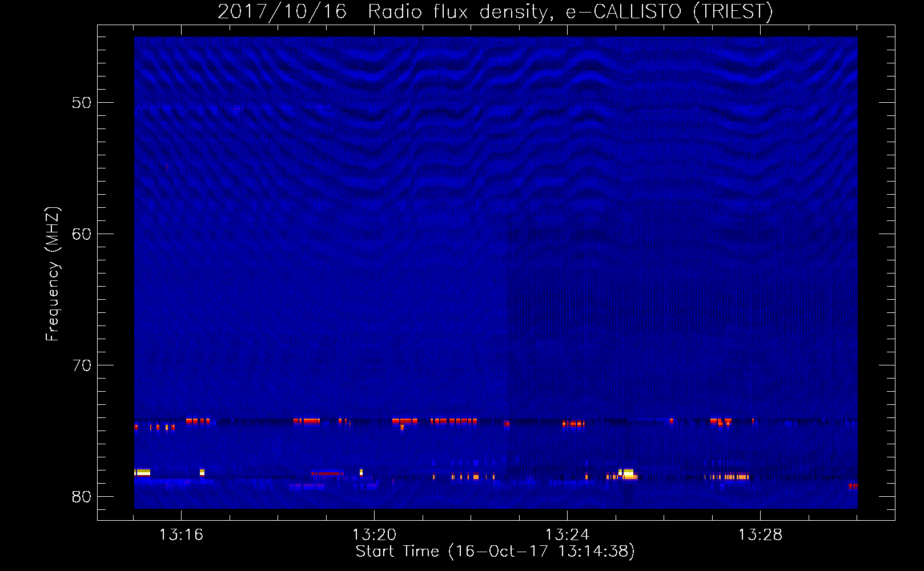Click the 50 frequency axis label
This screenshot has width=924, height=571.
82,103
